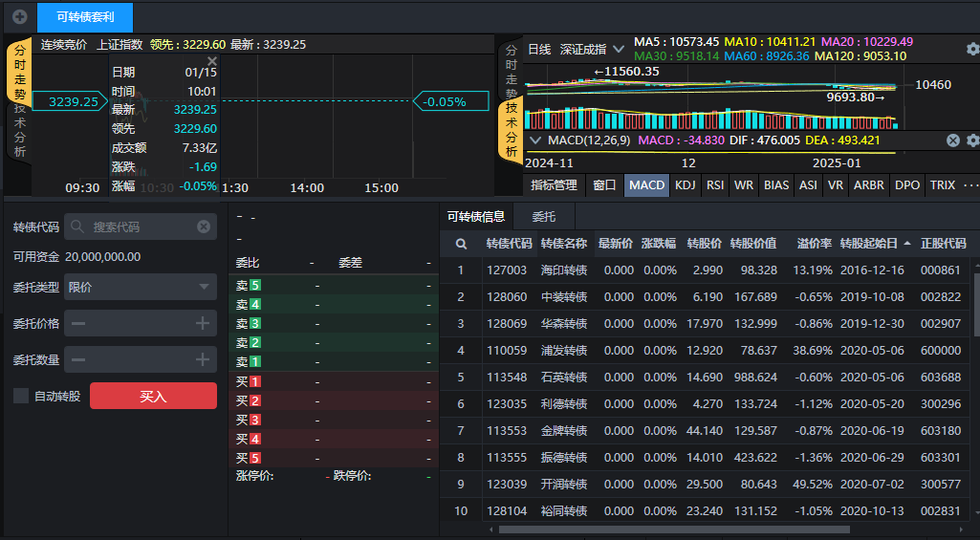The height and width of the screenshot is (540, 980).
Task: Click 卖1 order book row
Action: click(x=334, y=362)
